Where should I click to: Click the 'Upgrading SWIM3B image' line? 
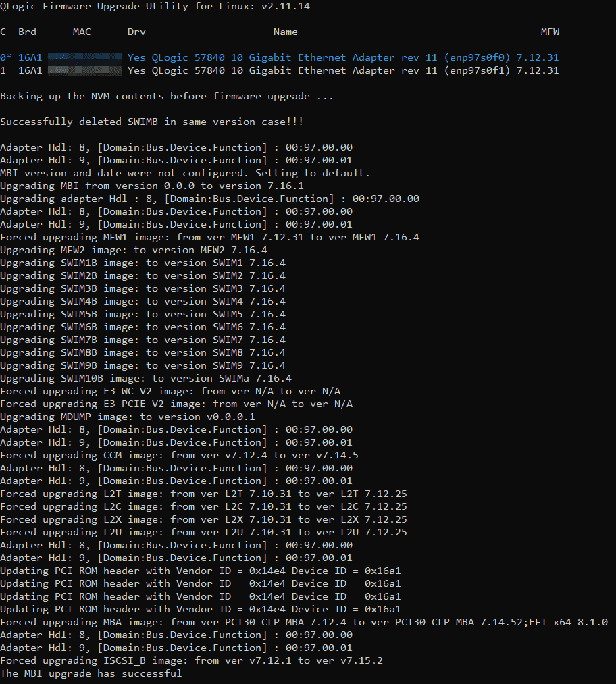pyautogui.click(x=143, y=288)
